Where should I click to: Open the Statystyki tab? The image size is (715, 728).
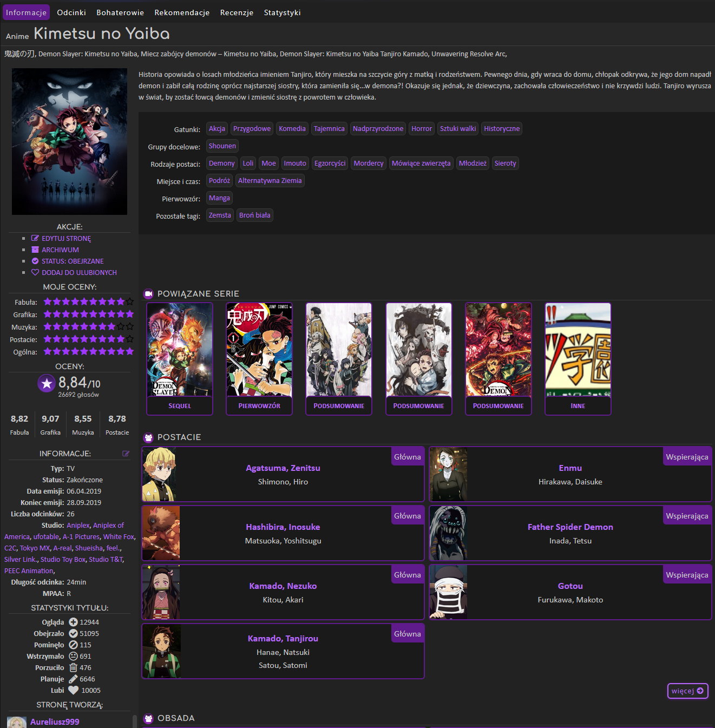point(282,12)
